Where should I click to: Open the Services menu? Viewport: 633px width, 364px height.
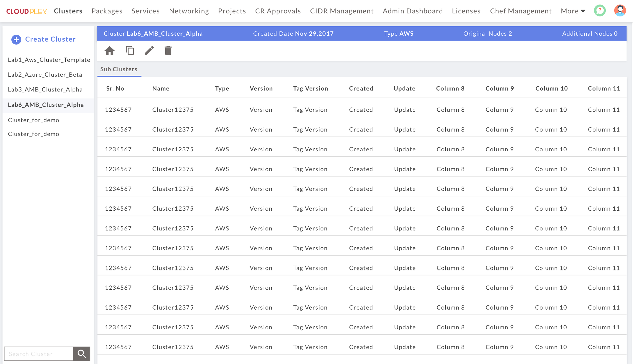(146, 11)
